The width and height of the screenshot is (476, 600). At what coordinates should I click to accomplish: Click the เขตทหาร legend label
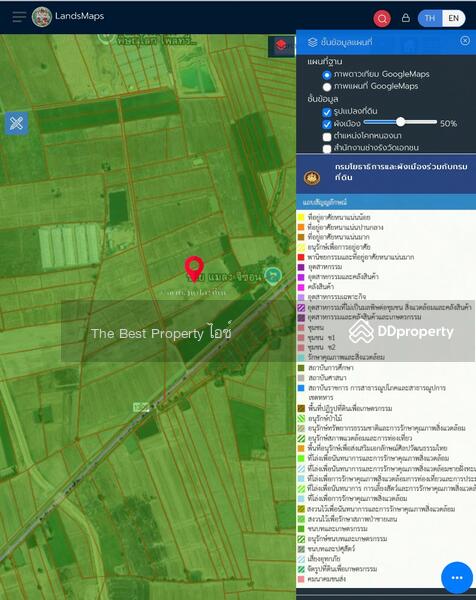[x=321, y=398]
